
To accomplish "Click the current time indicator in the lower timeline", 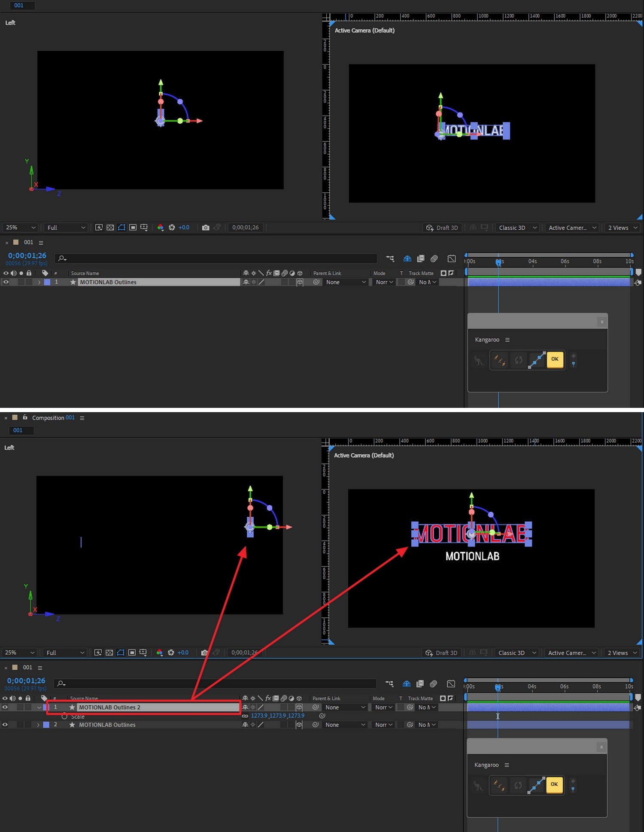I will tap(498, 687).
